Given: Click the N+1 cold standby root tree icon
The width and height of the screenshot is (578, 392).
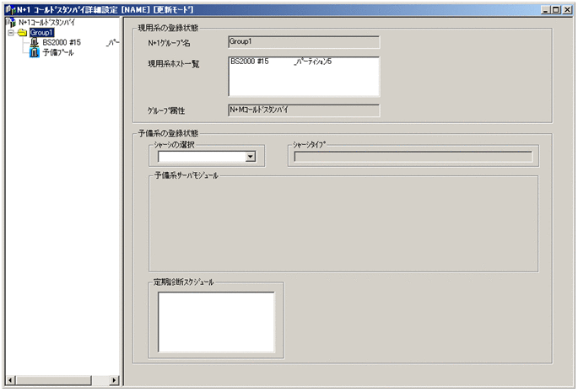Looking at the screenshot, I should coord(12,23).
